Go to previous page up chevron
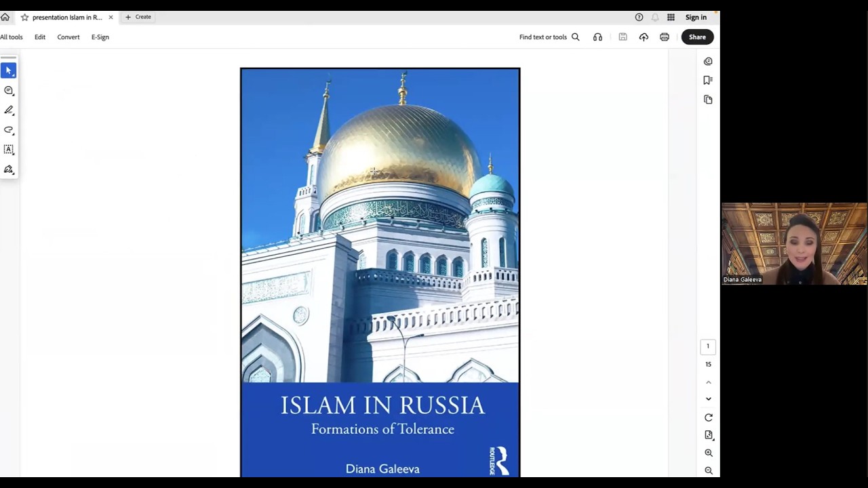The image size is (868, 488). pyautogui.click(x=709, y=382)
